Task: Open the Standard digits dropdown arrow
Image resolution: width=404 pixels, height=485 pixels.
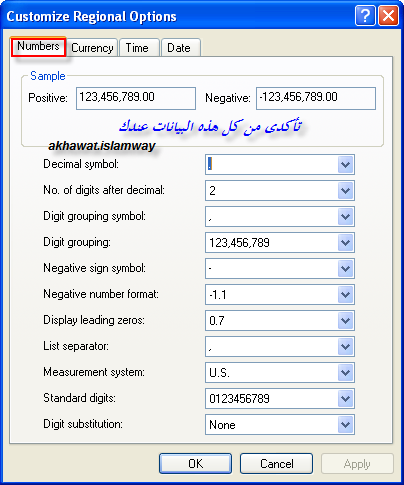Action: pyautogui.click(x=345, y=398)
